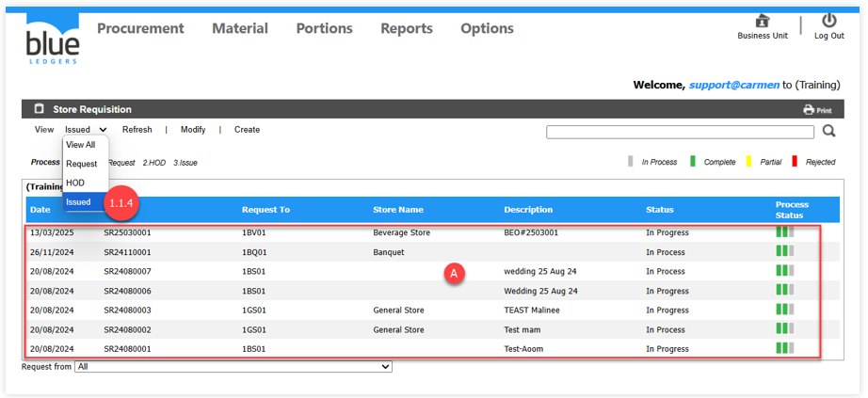Screen dimensions: 868x398
Task: Click the Refresh button
Action: pos(137,130)
